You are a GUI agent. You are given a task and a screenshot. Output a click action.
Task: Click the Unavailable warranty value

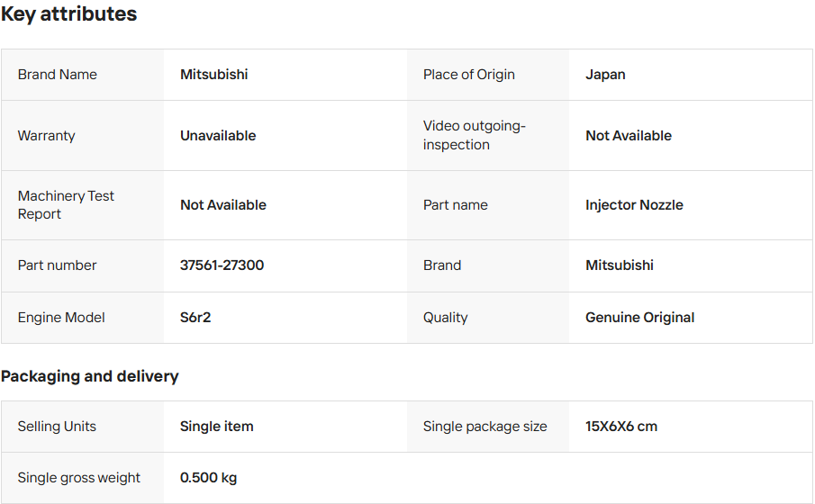point(218,136)
